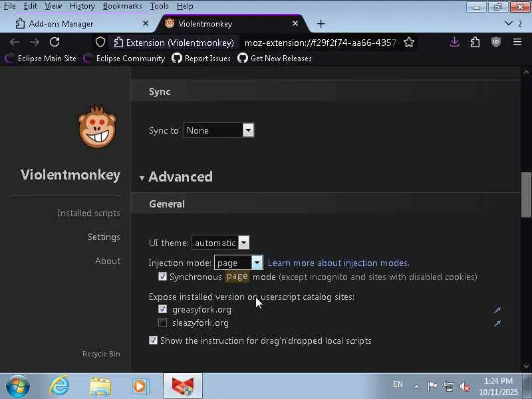Open the View menu
This screenshot has height=399, width=532.
tap(53, 6)
